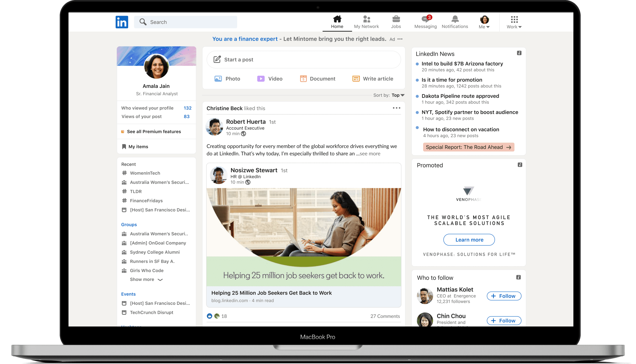Viewport: 636px width, 364px height.
Task: Select the Document attachment icon
Action: point(304,79)
